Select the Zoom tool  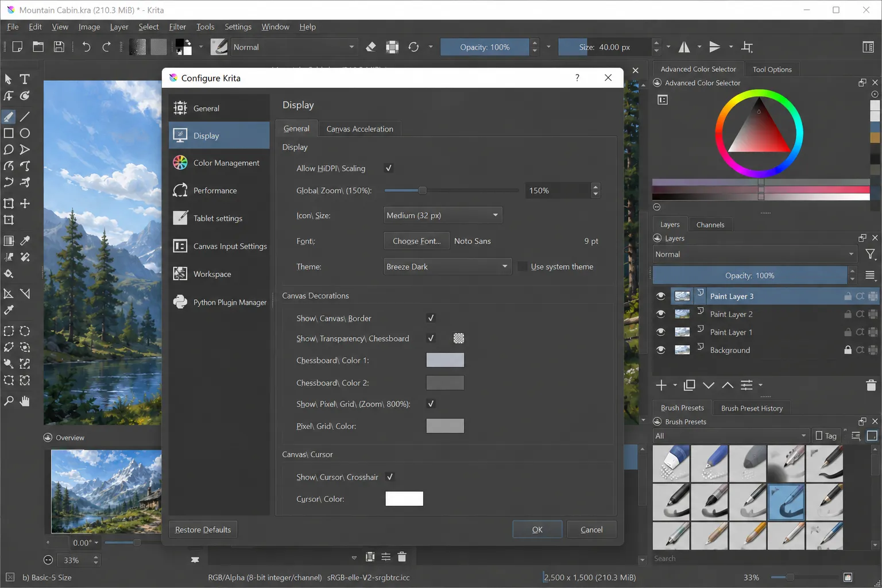pyautogui.click(x=9, y=401)
